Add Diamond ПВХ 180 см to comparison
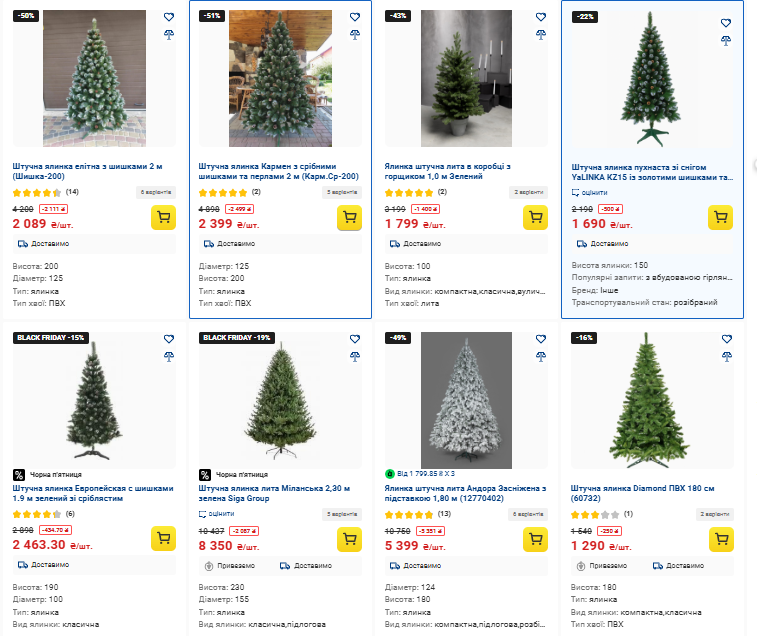757x636 pixels. (727, 355)
